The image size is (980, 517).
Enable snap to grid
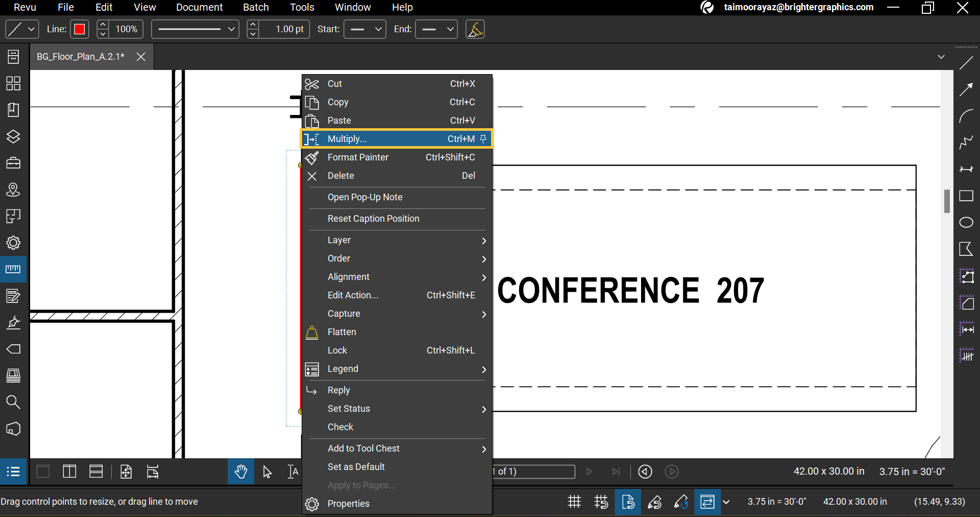point(601,502)
